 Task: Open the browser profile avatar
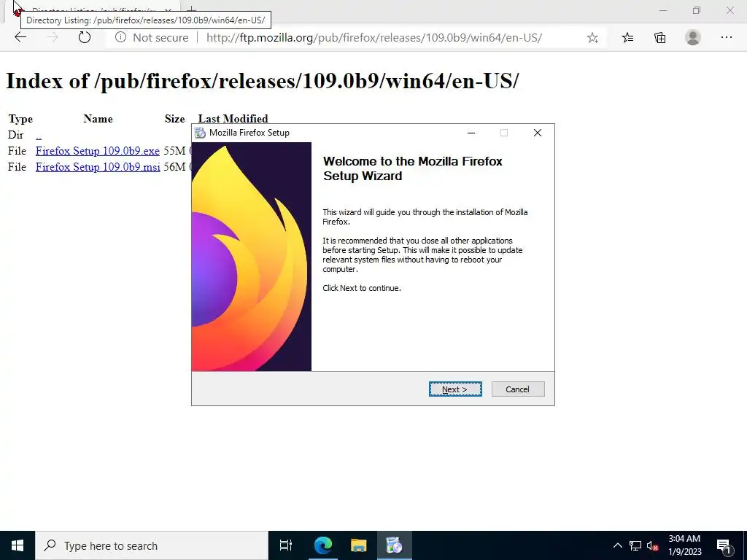point(693,38)
